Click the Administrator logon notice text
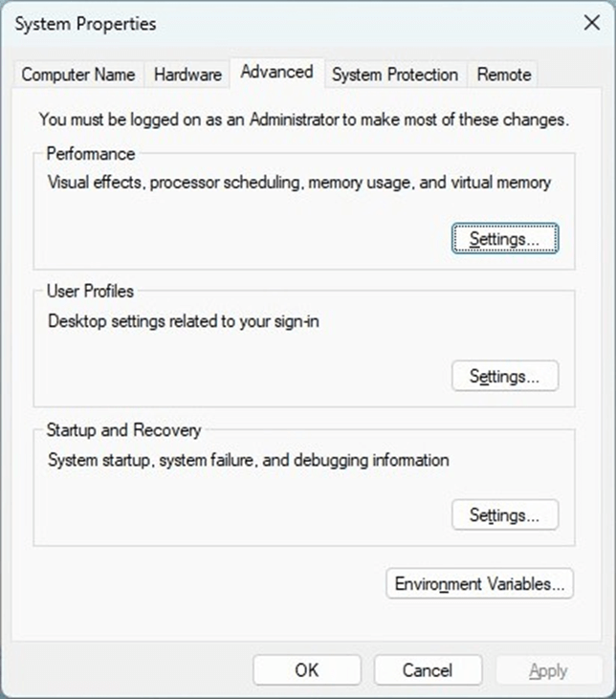The image size is (616, 699). 303,120
